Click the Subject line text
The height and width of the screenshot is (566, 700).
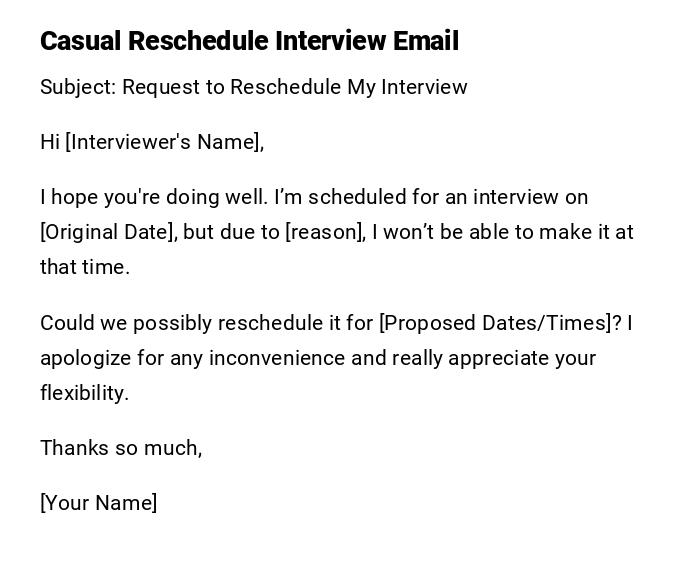(253, 87)
